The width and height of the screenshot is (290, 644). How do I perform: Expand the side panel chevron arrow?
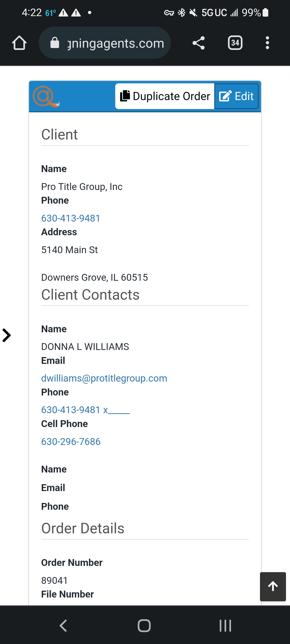point(7,335)
